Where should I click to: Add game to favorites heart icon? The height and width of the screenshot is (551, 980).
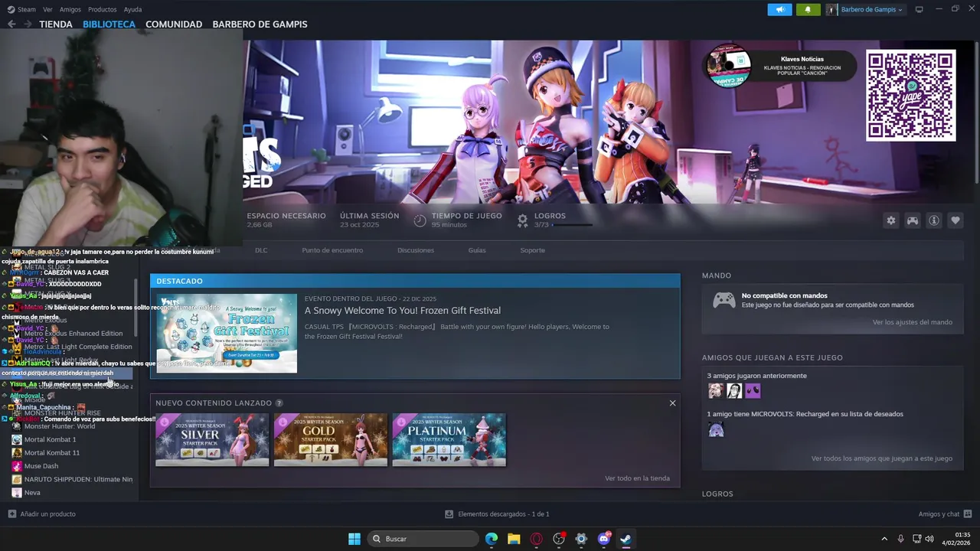955,220
